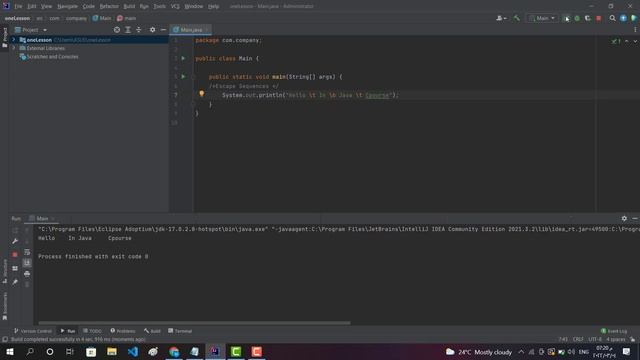640x360 pixels.
Task: Open the VCS menu
Action: click(x=175, y=6)
